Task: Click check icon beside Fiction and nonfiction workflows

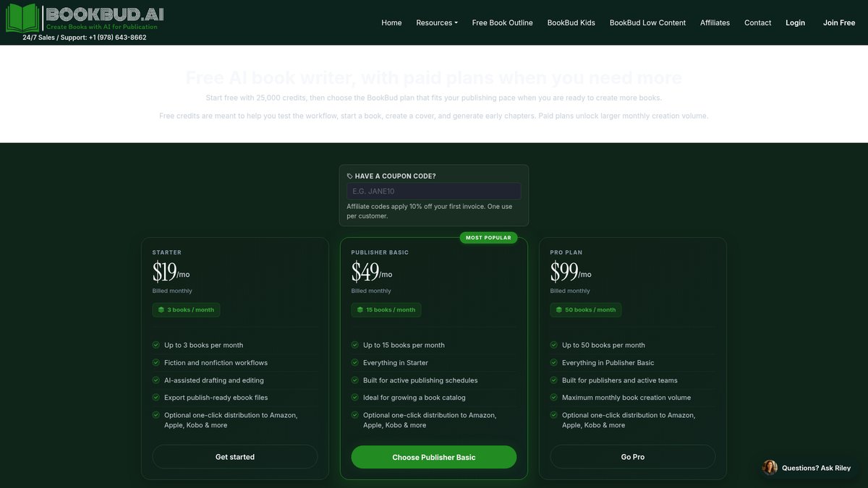Action: point(156,362)
